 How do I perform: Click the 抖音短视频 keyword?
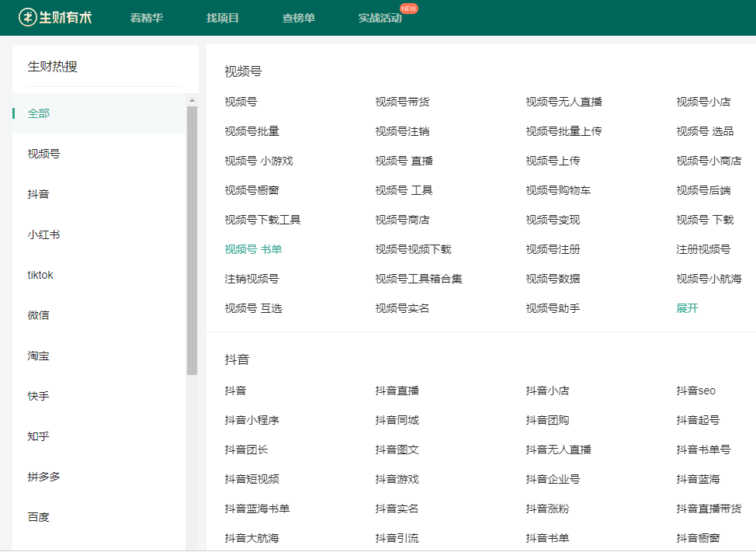point(252,479)
